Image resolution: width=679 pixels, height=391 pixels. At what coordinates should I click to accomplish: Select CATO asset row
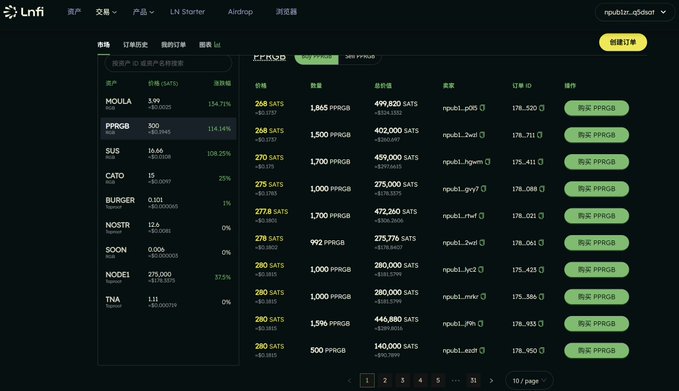(168, 178)
